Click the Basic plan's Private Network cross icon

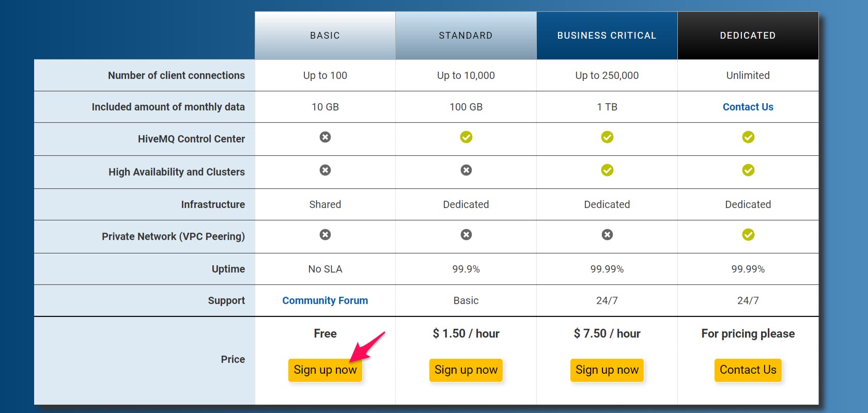(x=325, y=235)
